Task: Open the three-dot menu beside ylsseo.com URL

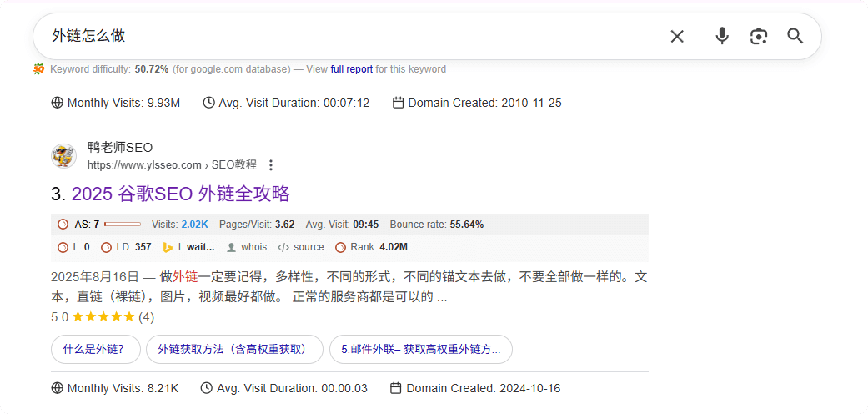Action: [271, 165]
